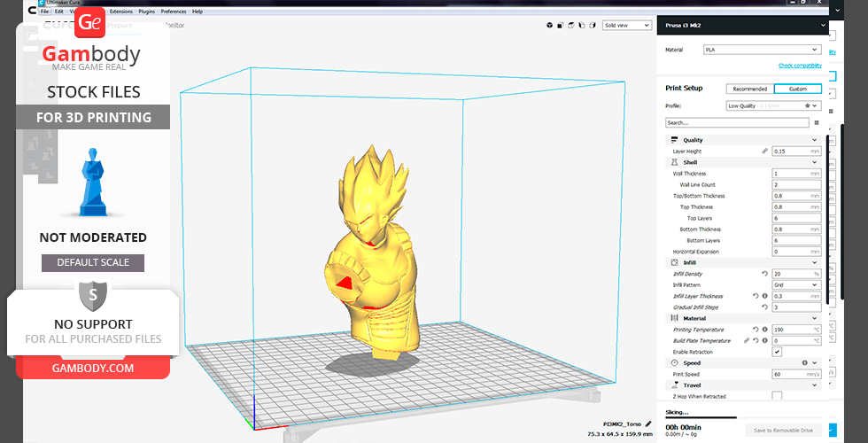Enable Z Hop When Retracted checkbox
Screen dimensions: 868x443
[777, 396]
